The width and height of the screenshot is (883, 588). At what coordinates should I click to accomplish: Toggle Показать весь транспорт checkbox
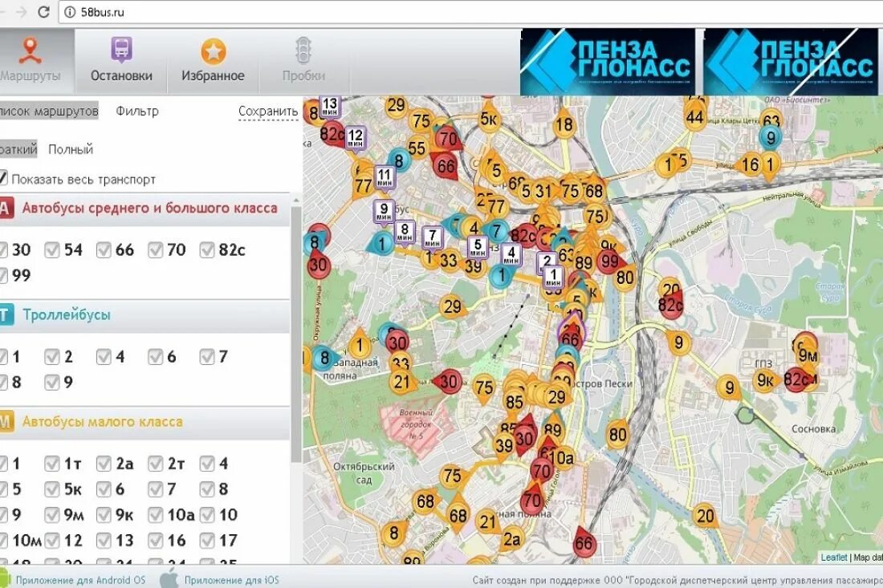(3, 179)
